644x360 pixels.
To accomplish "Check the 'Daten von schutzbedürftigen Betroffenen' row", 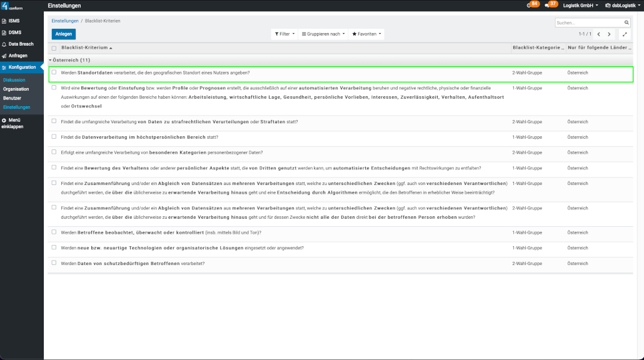I will [x=54, y=263].
